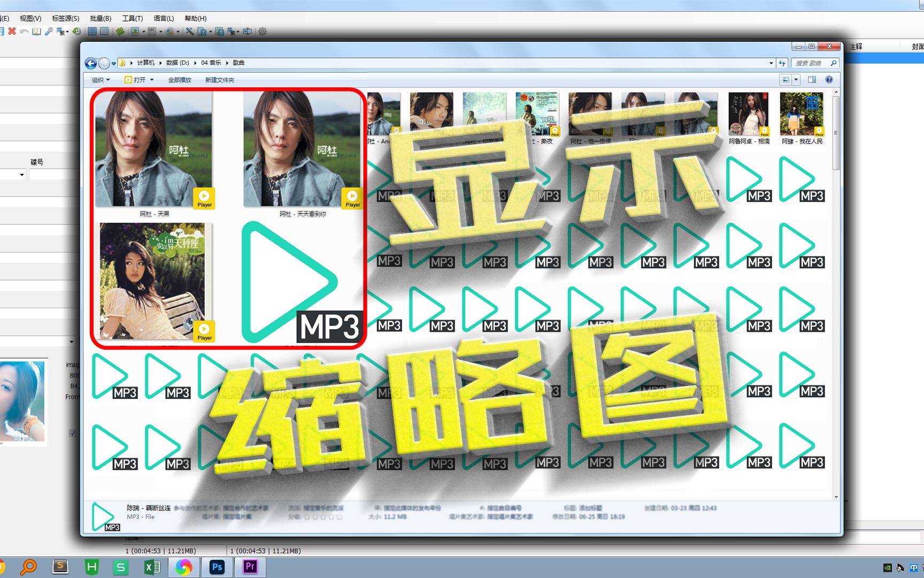Open dropdown arrow next to picture upload icon
This screenshot has height=578, width=924.
pos(143,32)
